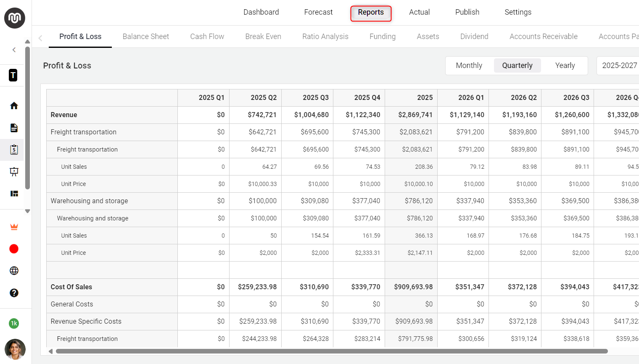Open the 2025-2027 period dropdown

coord(618,65)
